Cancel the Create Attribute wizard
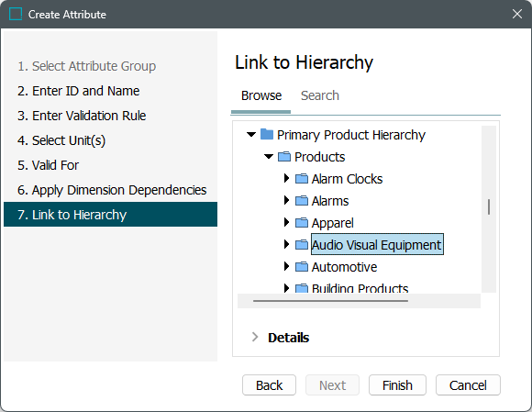 click(468, 385)
